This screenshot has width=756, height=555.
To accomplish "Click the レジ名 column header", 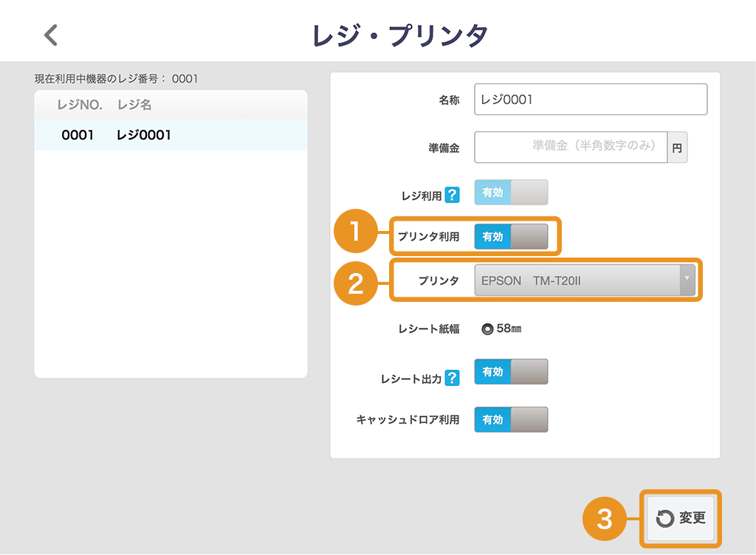I will tap(134, 105).
